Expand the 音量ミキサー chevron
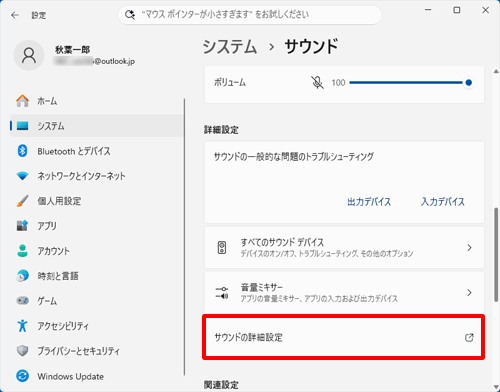 (x=469, y=293)
